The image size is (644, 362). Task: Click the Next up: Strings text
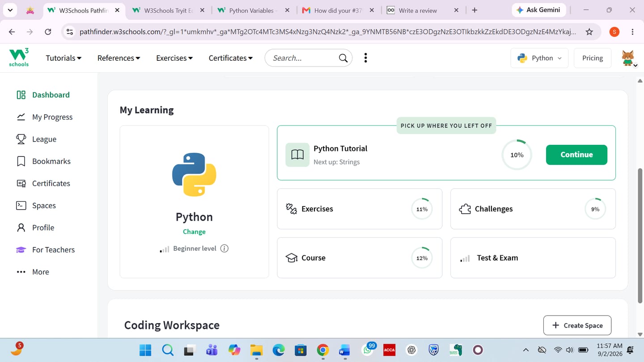coord(336,162)
